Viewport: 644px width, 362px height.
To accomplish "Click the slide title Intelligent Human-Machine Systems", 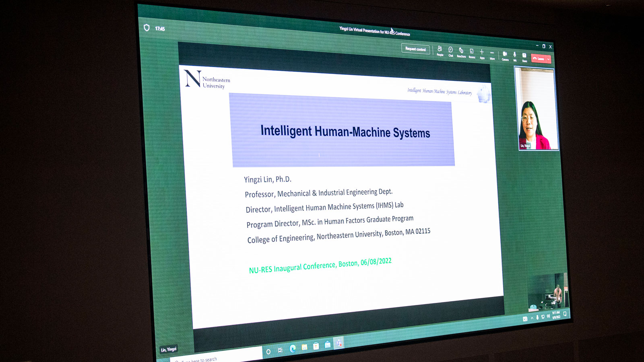I will (x=345, y=132).
